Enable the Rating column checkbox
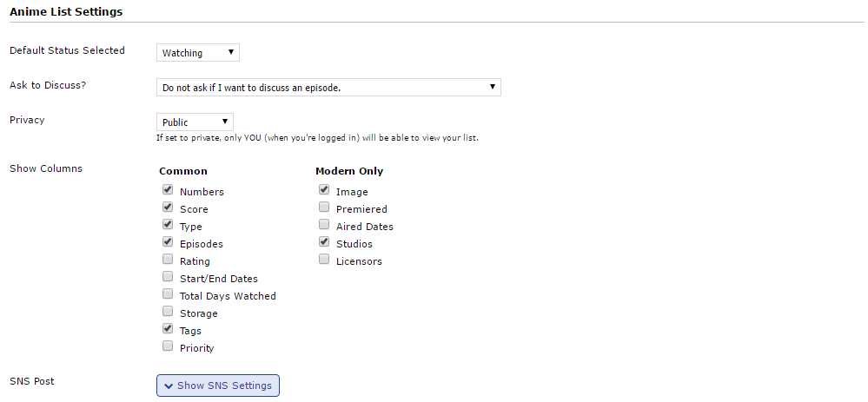The width and height of the screenshot is (868, 402). (167, 260)
